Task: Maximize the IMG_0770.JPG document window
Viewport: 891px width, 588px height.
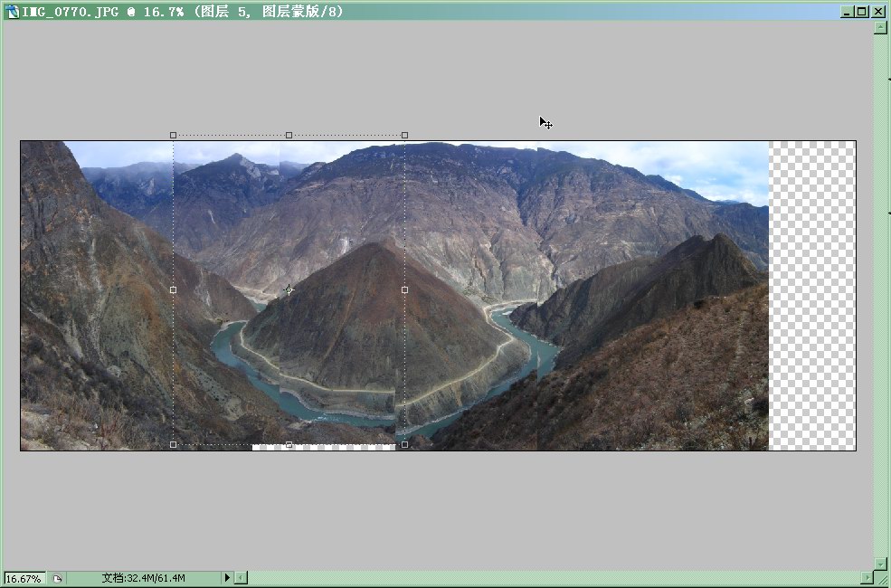Action: 861,12
